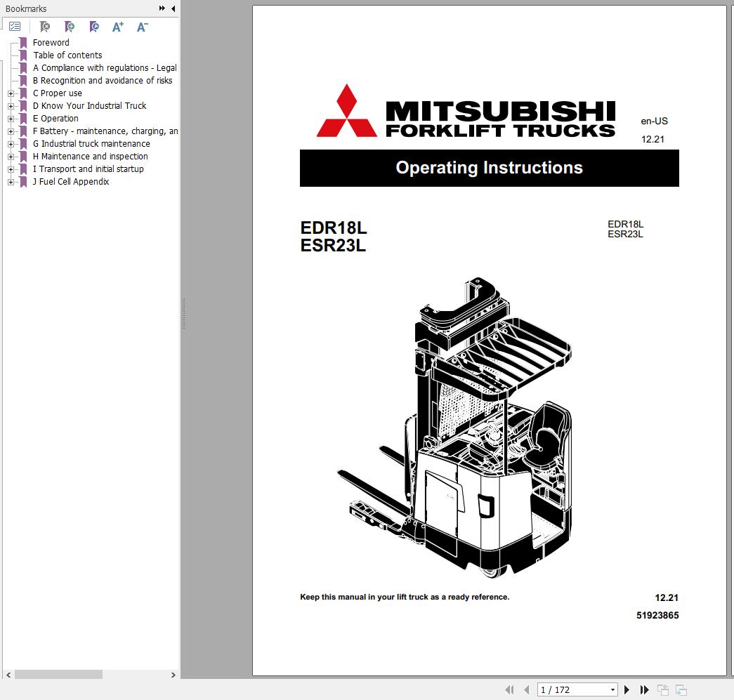Image resolution: width=734 pixels, height=700 pixels.
Task: Select G Industrial truck maintenance label
Action: 91,144
